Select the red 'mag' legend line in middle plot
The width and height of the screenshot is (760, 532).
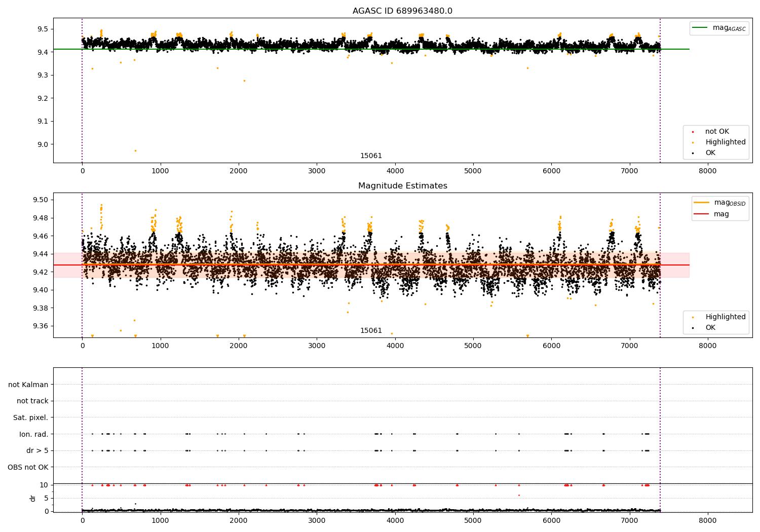[x=702, y=214]
